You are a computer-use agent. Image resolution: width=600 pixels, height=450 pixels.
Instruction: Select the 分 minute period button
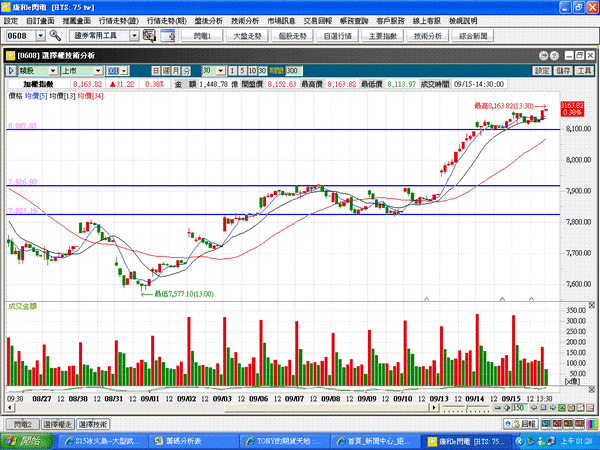click(x=186, y=71)
